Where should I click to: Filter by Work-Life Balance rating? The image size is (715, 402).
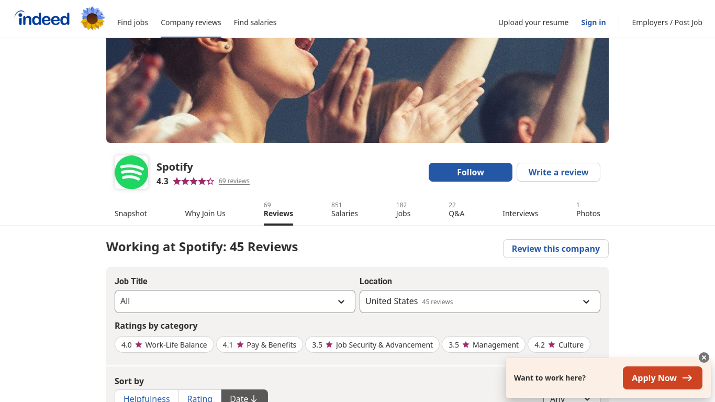point(164,345)
